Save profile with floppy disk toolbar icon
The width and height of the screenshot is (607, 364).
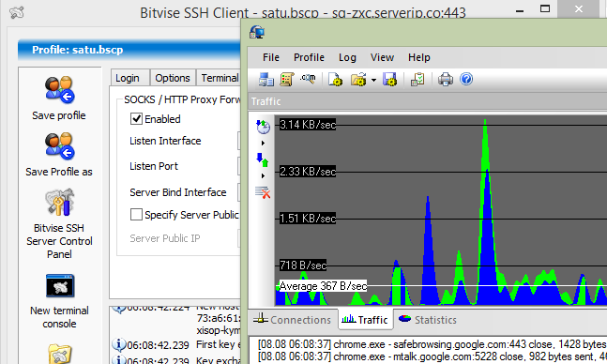390,80
